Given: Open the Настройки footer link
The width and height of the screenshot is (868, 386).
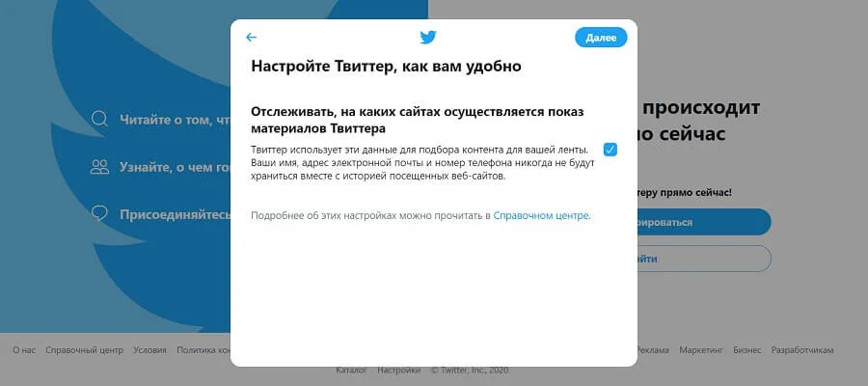Looking at the screenshot, I should (x=398, y=370).
